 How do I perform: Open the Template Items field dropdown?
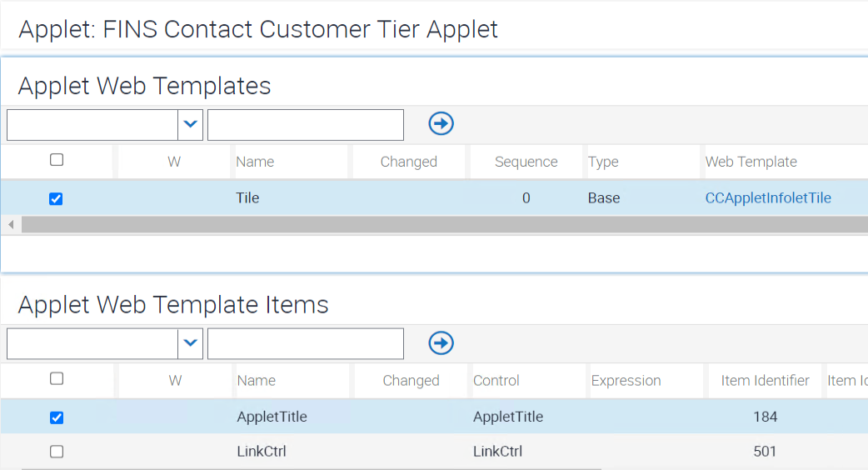191,342
